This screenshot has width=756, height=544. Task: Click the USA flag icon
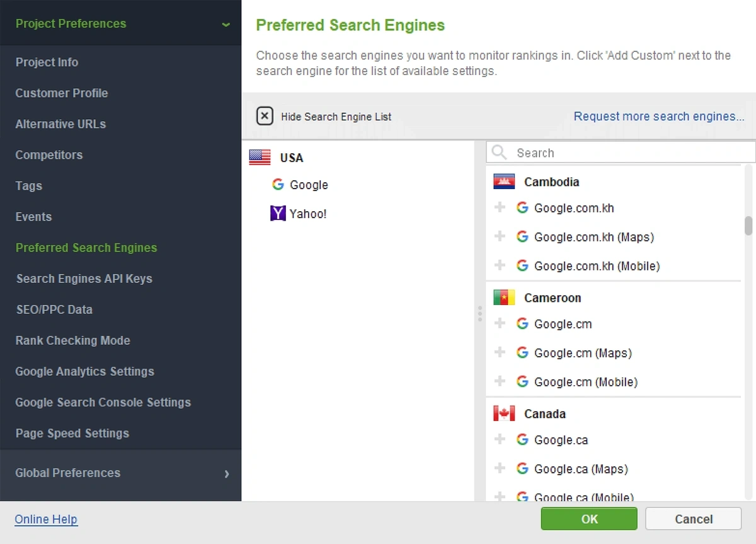[x=260, y=158]
